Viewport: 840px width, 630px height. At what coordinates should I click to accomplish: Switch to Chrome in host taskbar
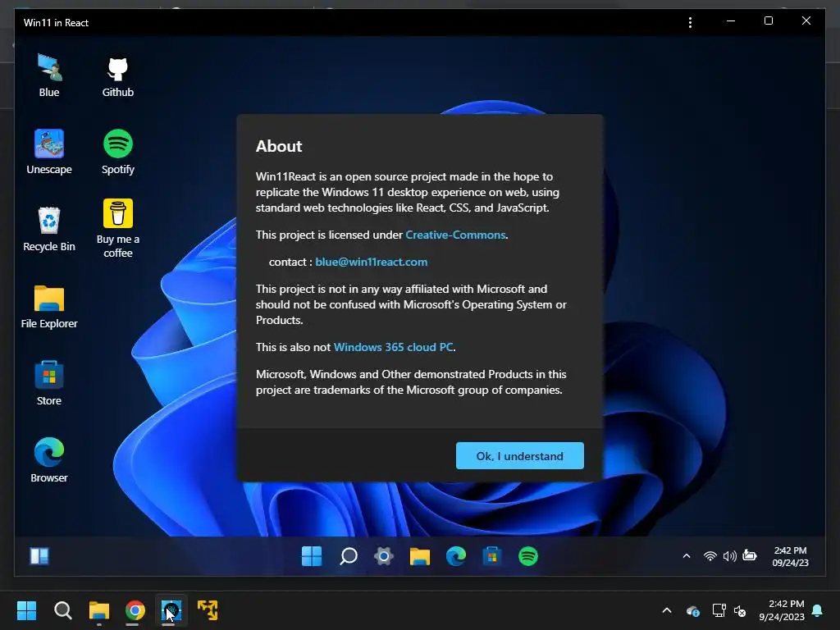135,610
